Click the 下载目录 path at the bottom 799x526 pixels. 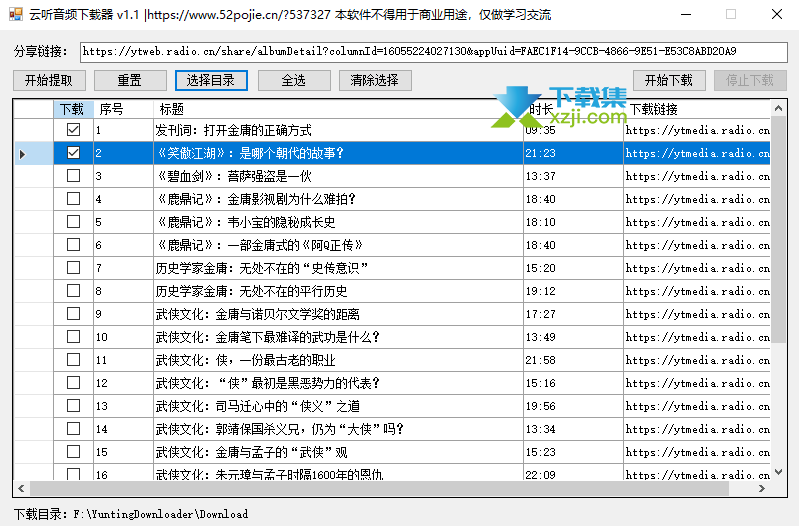161,514
